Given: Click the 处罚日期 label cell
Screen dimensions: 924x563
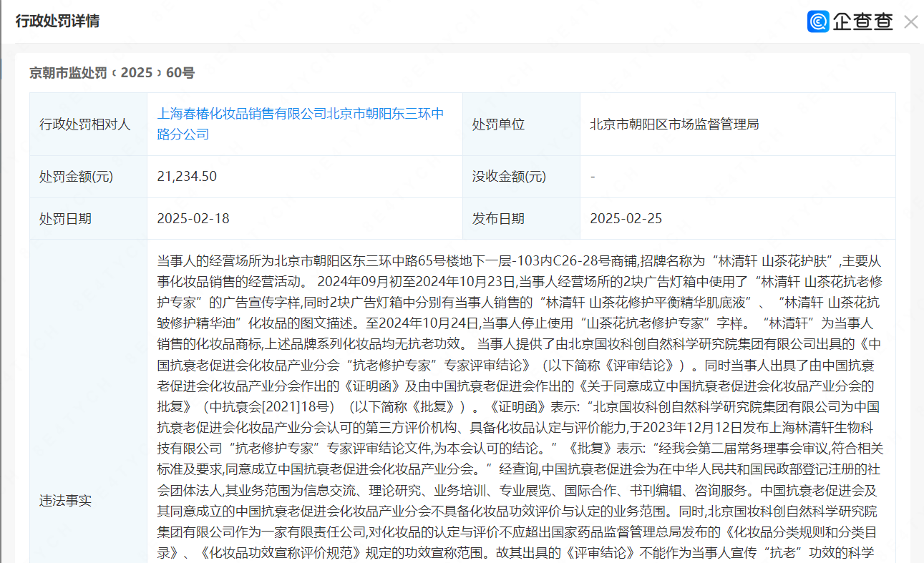Looking at the screenshot, I should click(x=65, y=219).
